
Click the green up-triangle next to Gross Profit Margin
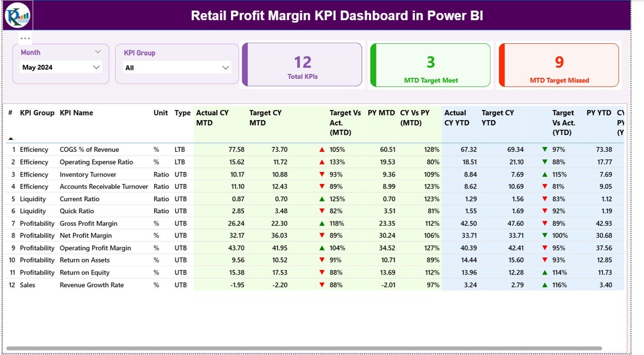(323, 223)
